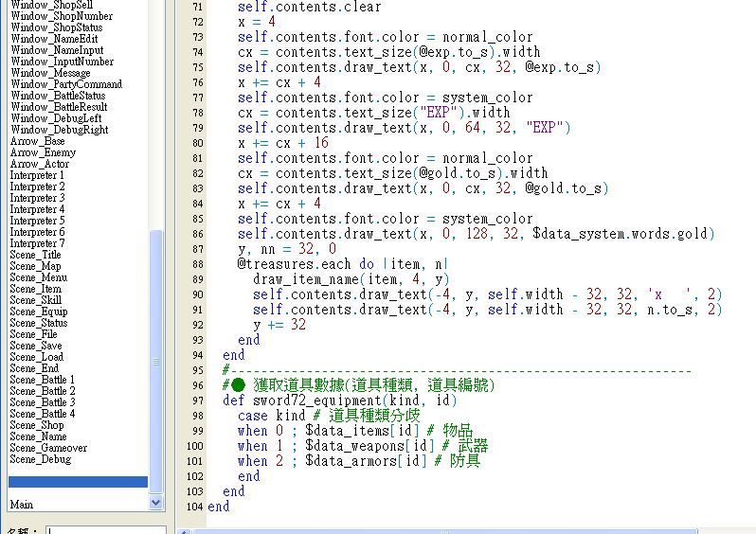The image size is (756, 534).
Task: Open Interpreter 7 script
Action: click(x=37, y=243)
